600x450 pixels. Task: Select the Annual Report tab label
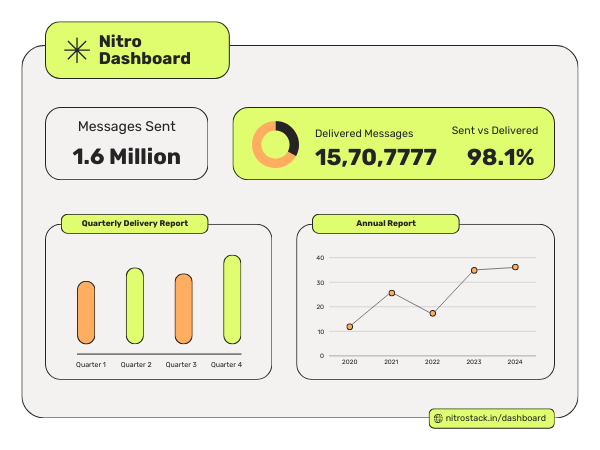point(386,223)
